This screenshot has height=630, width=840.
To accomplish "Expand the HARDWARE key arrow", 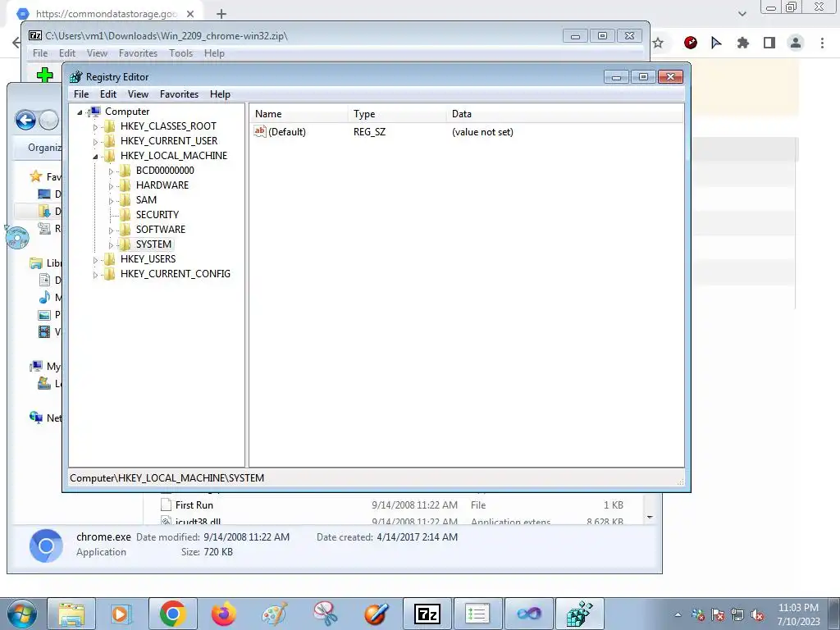I will click(x=111, y=186).
